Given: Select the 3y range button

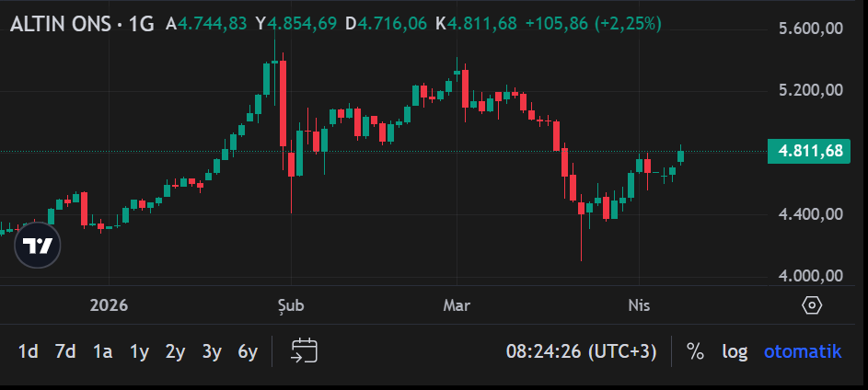Looking at the screenshot, I should (212, 351).
